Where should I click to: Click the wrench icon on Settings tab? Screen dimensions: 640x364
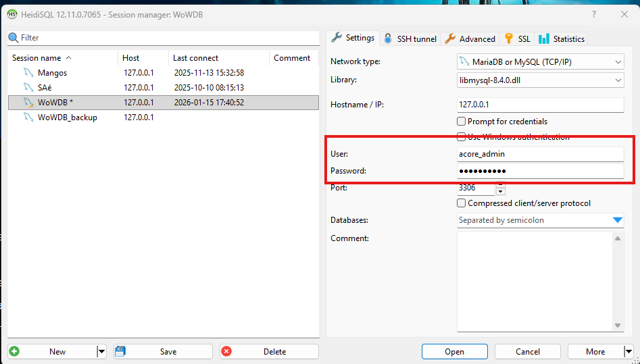pos(337,38)
